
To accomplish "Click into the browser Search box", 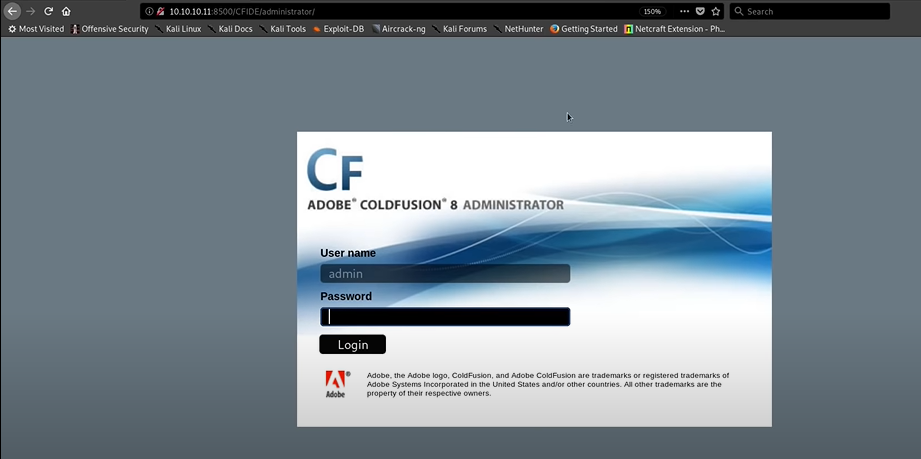I will click(x=809, y=11).
